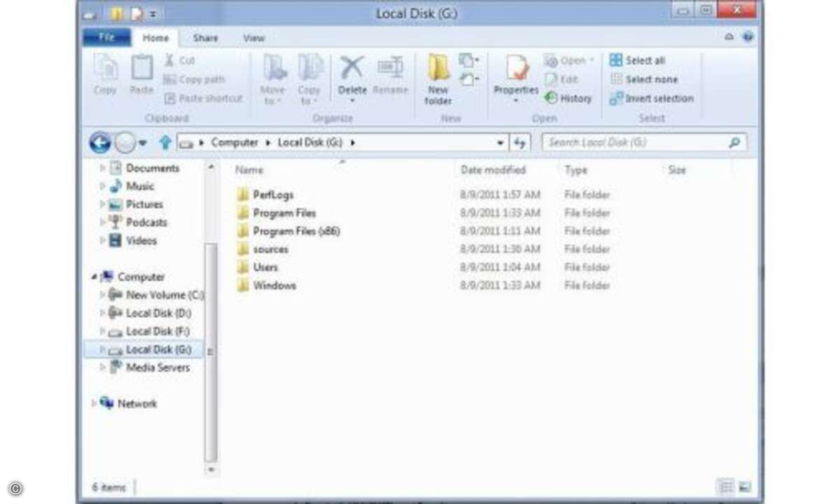Expand the Pictures library node
The height and width of the screenshot is (504, 840).
(103, 204)
